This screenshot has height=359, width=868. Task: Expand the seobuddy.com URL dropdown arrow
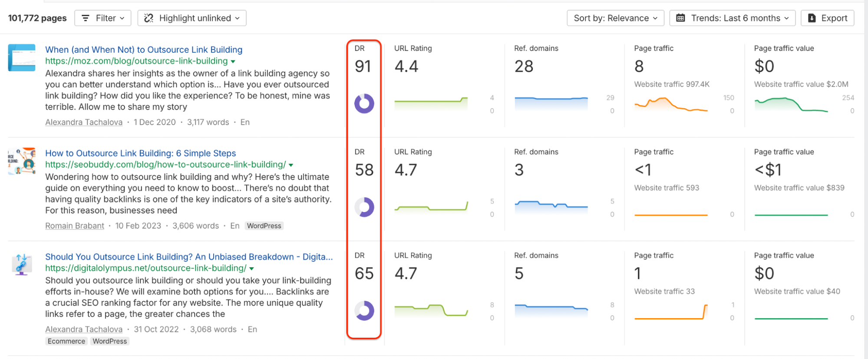pos(291,165)
